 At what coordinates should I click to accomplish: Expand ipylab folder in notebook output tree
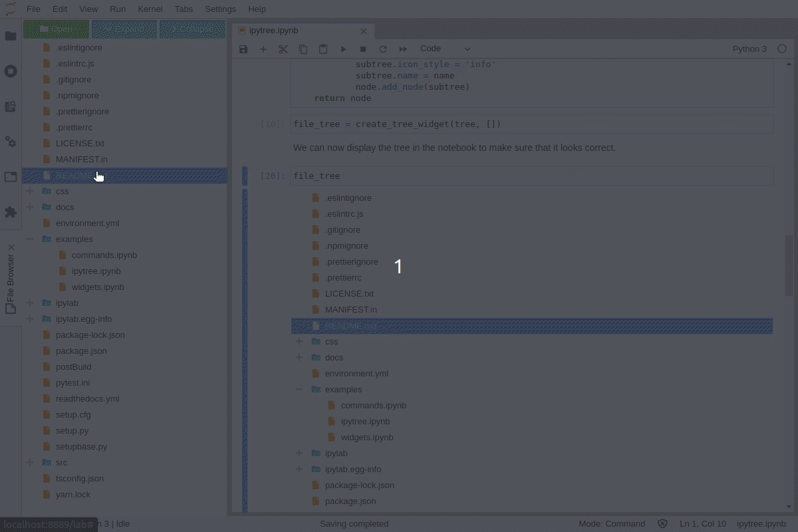pos(299,453)
